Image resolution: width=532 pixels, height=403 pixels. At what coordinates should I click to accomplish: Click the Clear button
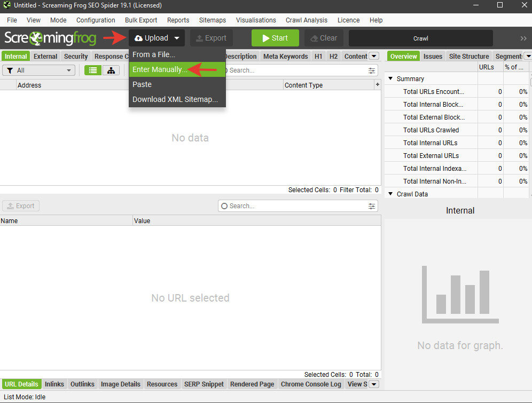pyautogui.click(x=324, y=38)
